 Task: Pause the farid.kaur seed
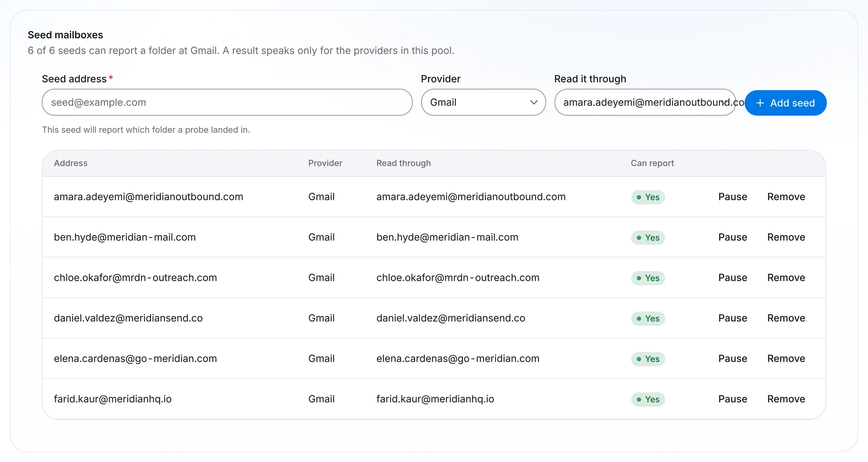(x=732, y=399)
